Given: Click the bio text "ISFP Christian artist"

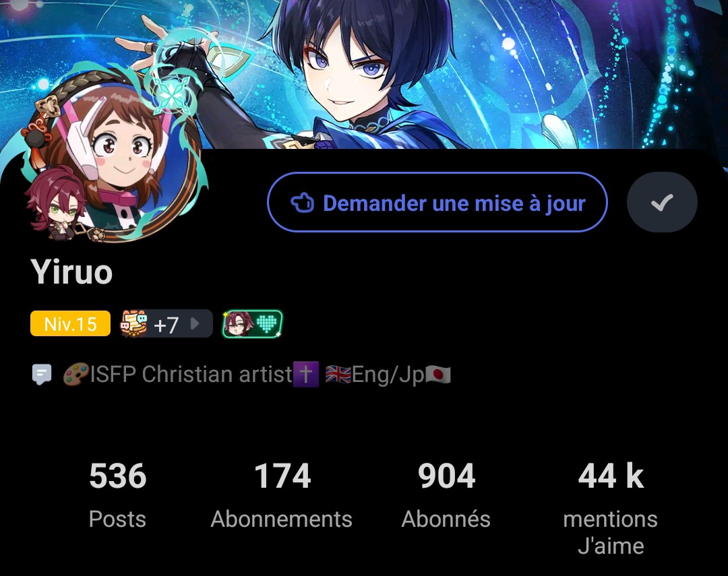Looking at the screenshot, I should coord(191,374).
